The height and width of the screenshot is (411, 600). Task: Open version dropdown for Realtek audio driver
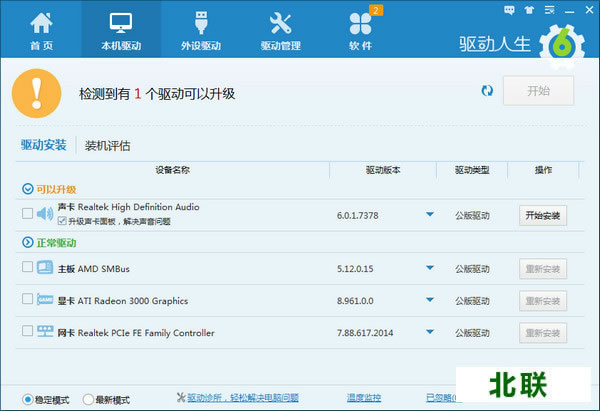(x=430, y=214)
